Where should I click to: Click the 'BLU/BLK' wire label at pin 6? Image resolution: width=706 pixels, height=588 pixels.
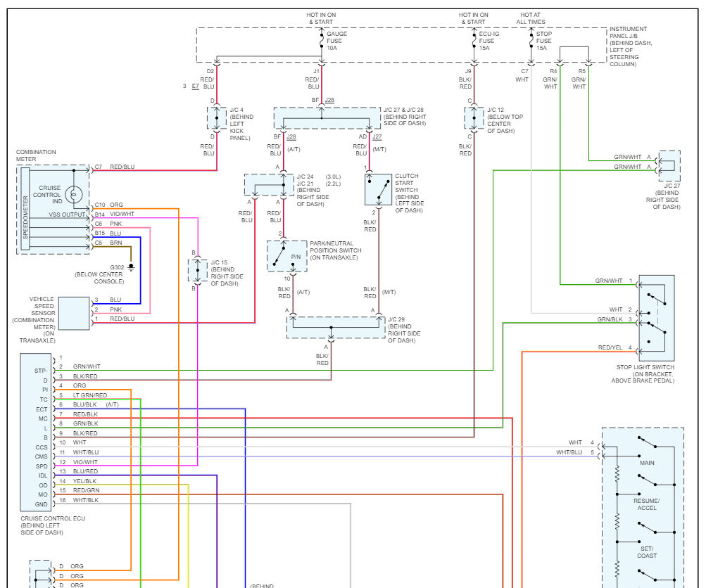[x=86, y=404]
